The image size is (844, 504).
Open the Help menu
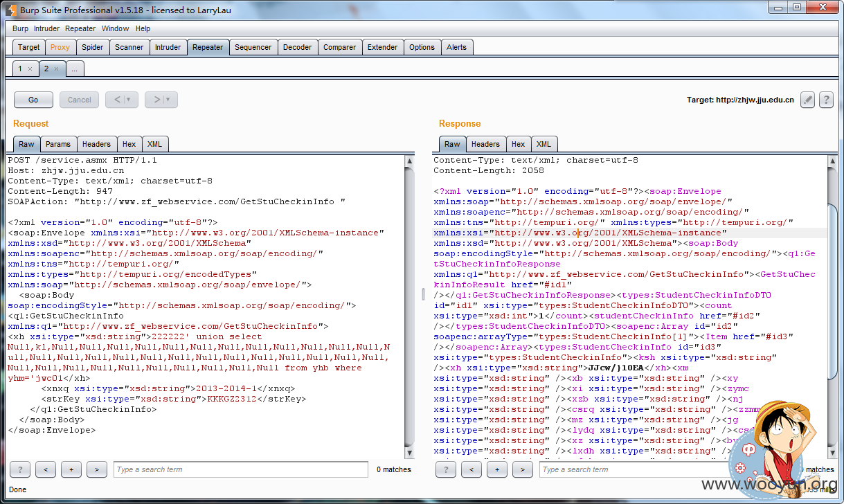tap(143, 28)
